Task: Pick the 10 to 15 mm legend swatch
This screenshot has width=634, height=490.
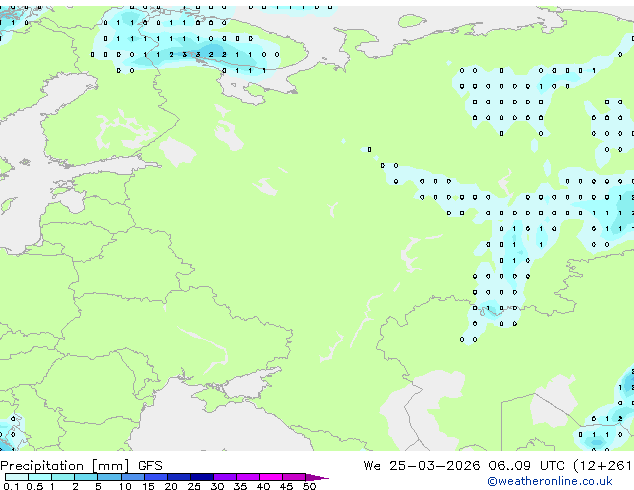Action: (133, 477)
